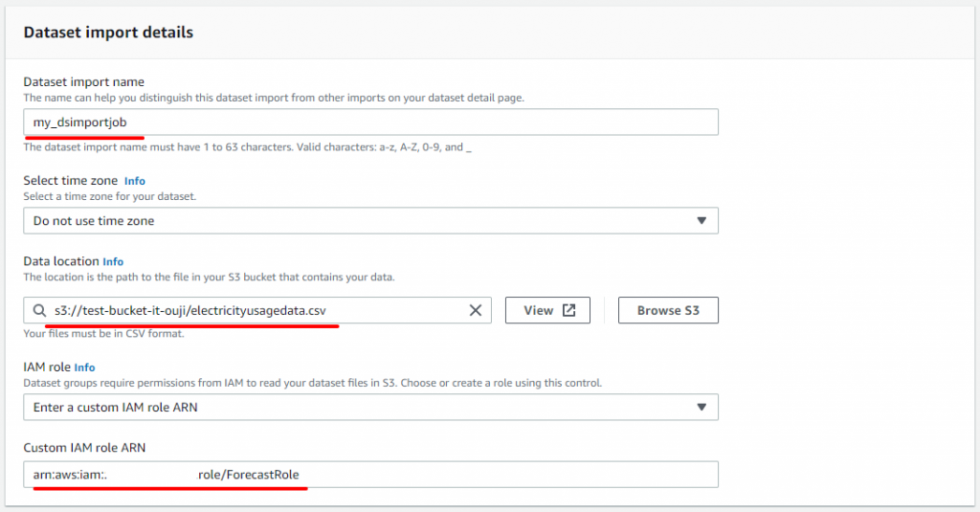Image resolution: width=980 pixels, height=512 pixels.
Task: Expand the Do not use time zone dropdown
Action: tap(370, 221)
